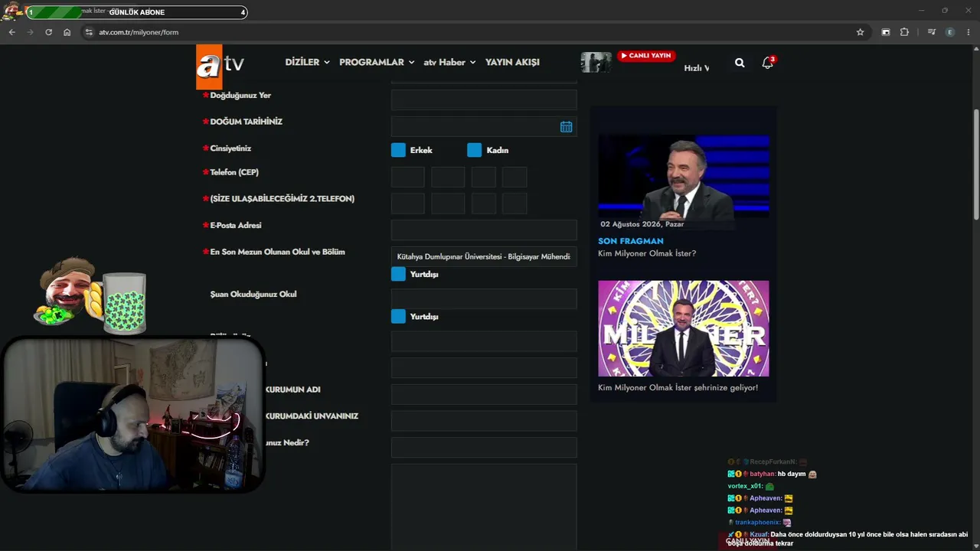Viewport: 980px width, 551px height.
Task: Click the browser address bar URL
Action: pos(139,32)
